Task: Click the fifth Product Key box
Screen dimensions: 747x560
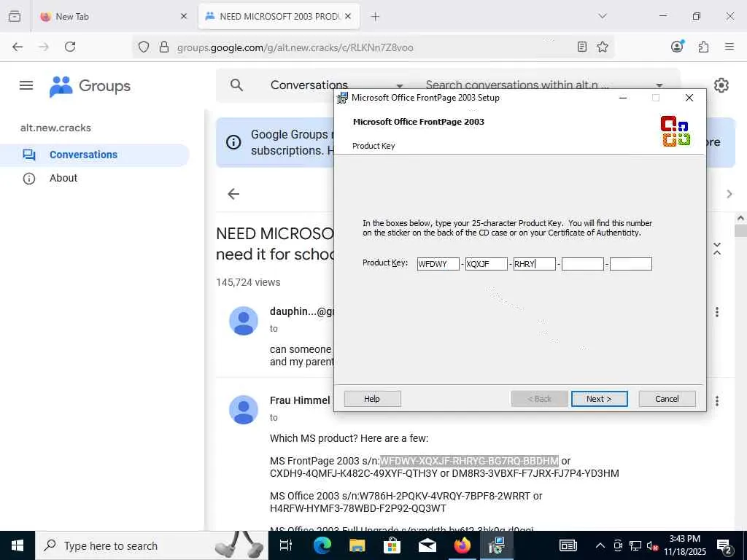Action: point(631,264)
